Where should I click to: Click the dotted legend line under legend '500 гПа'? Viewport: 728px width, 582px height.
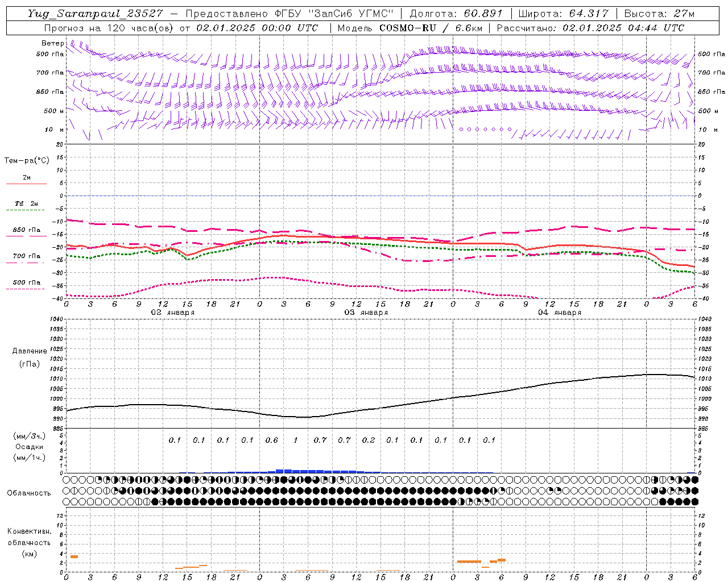26,289
